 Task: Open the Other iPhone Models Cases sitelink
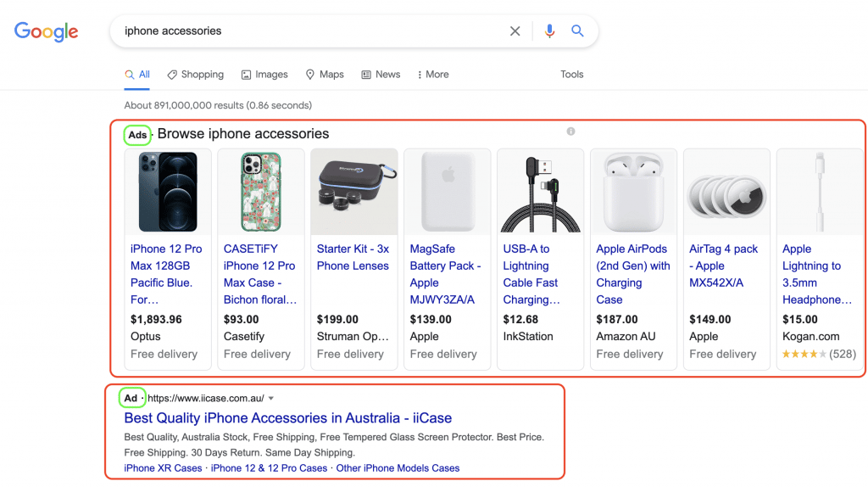tap(398, 468)
